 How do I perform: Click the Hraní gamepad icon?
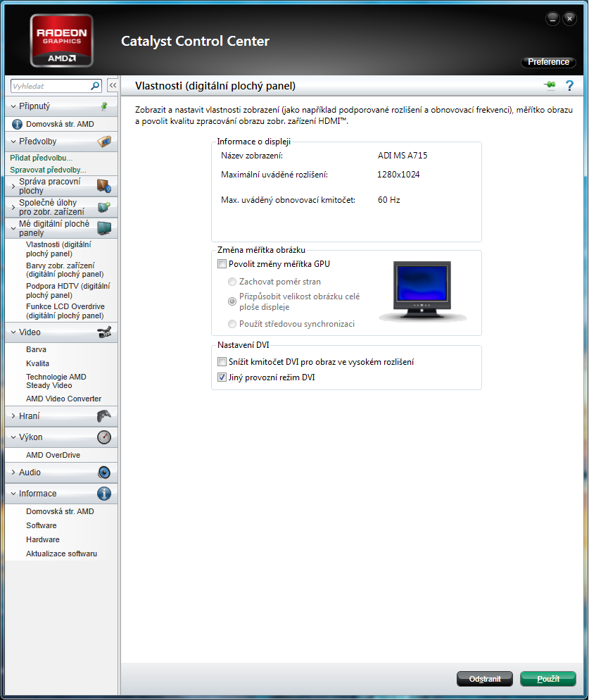pos(104,416)
